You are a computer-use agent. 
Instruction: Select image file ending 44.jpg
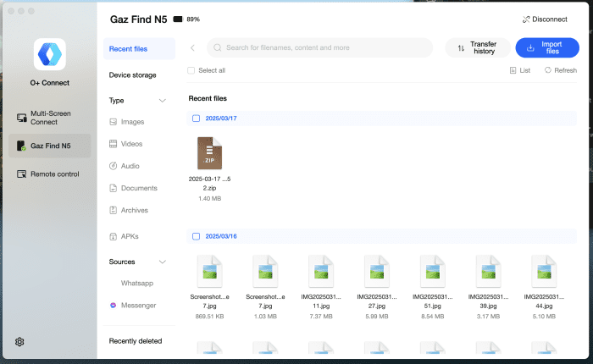click(544, 272)
